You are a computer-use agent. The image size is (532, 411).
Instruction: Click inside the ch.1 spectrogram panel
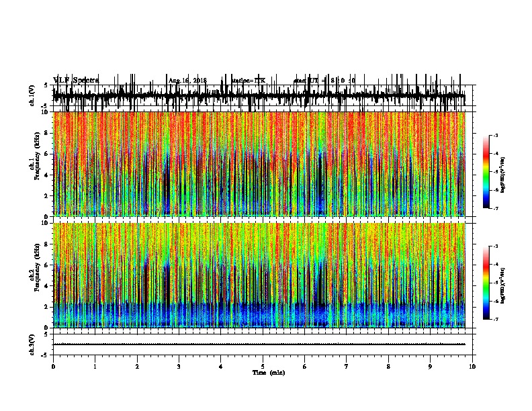click(x=259, y=164)
